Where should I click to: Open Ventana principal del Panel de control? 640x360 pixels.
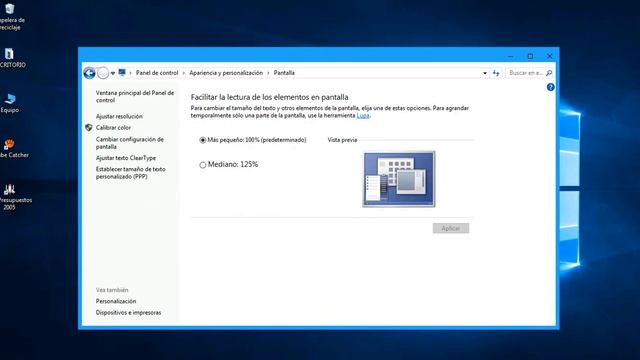pyautogui.click(x=135, y=96)
